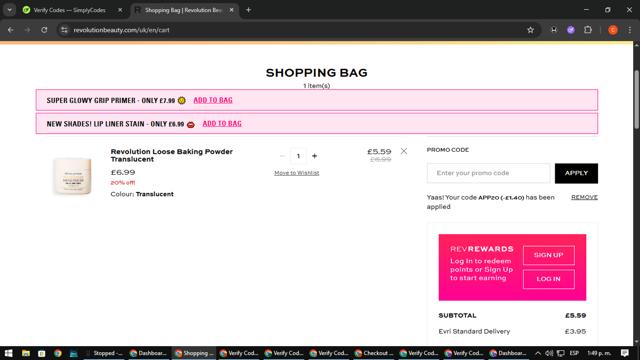Remove the item with the X icon
640x360 pixels.
click(x=404, y=151)
